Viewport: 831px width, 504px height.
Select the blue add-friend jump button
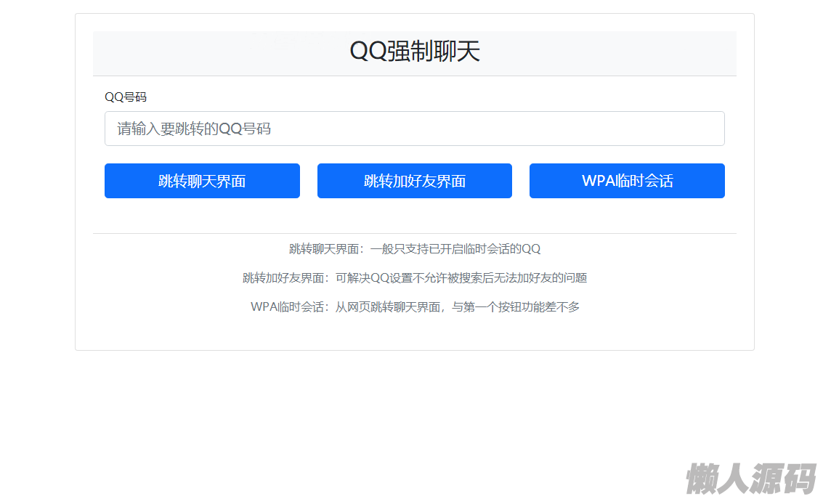click(x=414, y=181)
